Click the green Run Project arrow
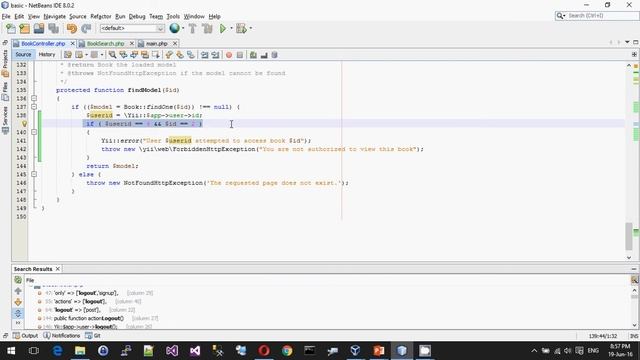The height and width of the screenshot is (360, 640). (x=223, y=28)
